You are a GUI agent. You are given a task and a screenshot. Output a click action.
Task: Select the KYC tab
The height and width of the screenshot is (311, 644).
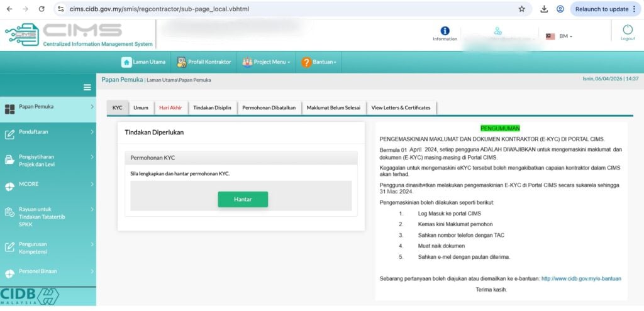pos(117,108)
